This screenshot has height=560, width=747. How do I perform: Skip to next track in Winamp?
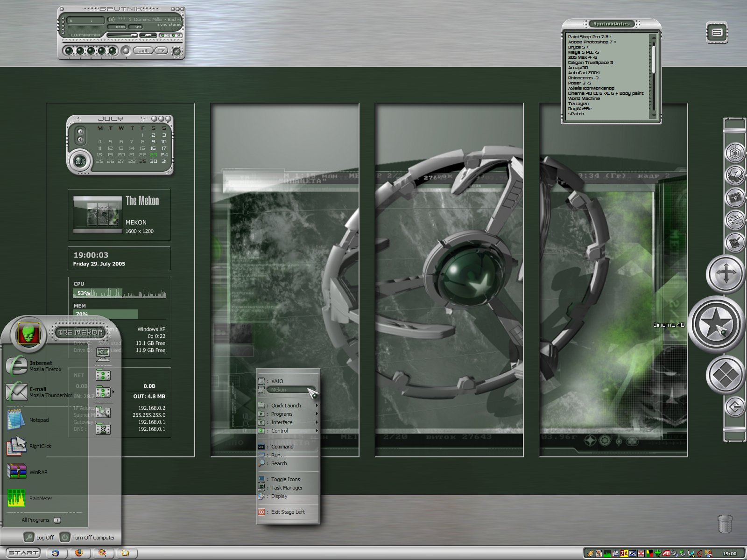[x=113, y=51]
